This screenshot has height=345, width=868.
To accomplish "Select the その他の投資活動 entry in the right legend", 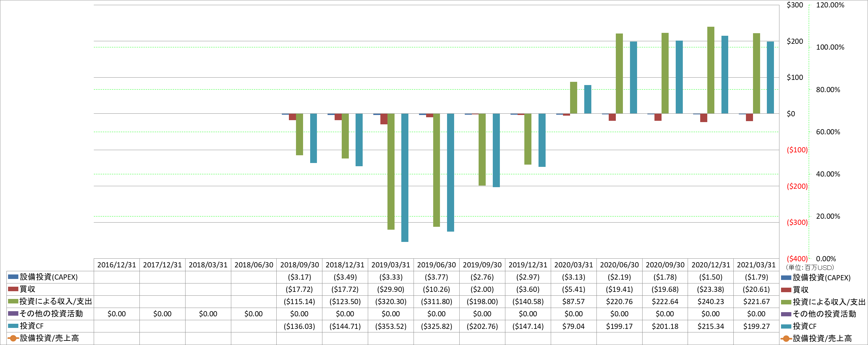I will point(819,314).
